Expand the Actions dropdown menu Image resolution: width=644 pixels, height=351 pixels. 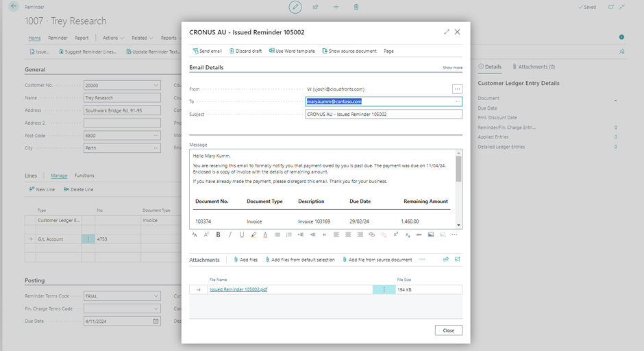click(x=113, y=38)
